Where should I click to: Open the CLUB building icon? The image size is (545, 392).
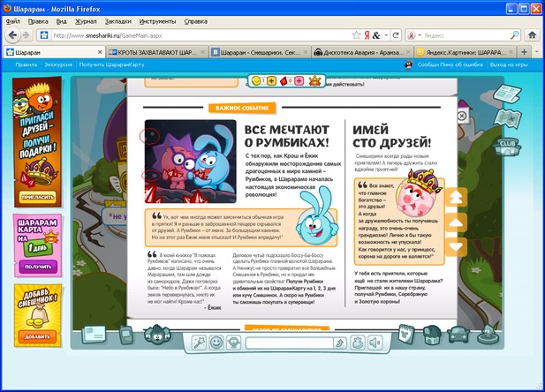508,147
